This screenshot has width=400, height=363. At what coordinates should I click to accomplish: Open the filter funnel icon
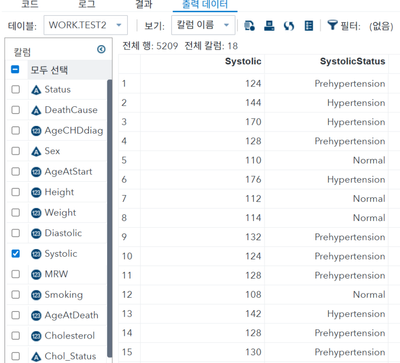(x=332, y=25)
